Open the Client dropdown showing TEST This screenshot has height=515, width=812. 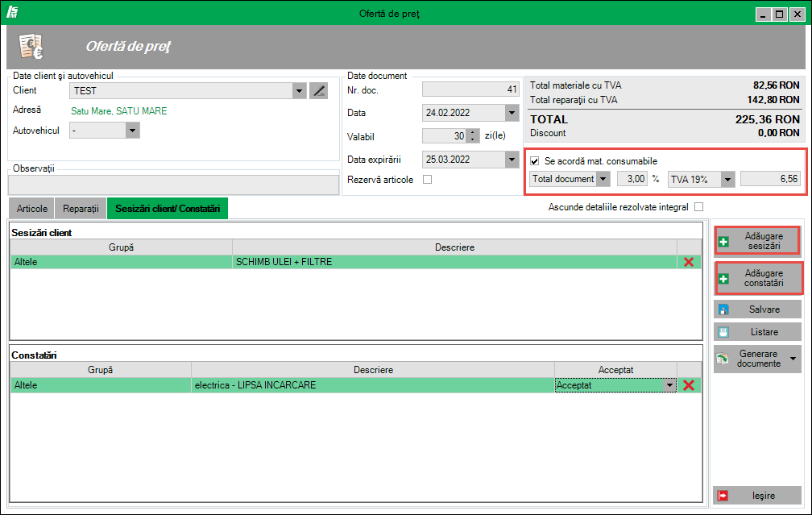(x=299, y=91)
